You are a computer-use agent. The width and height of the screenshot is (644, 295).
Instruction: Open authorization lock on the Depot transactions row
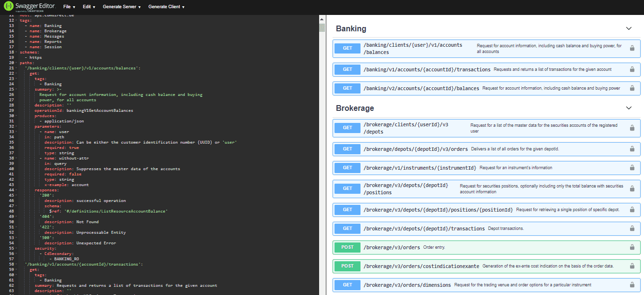632,228
